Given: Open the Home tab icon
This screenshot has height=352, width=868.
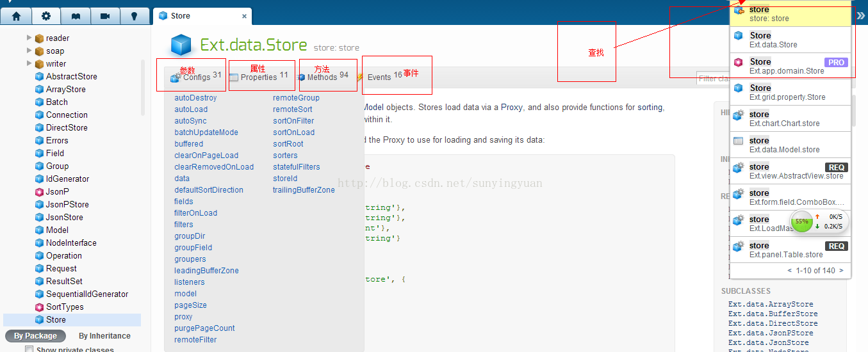Looking at the screenshot, I should (x=17, y=17).
